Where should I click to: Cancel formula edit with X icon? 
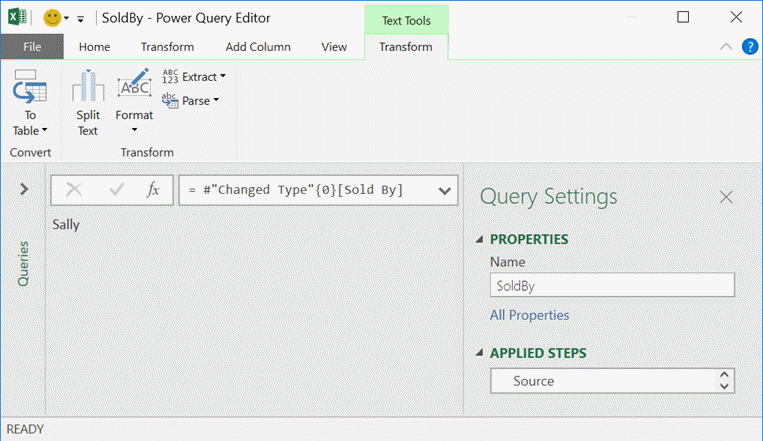tap(74, 190)
